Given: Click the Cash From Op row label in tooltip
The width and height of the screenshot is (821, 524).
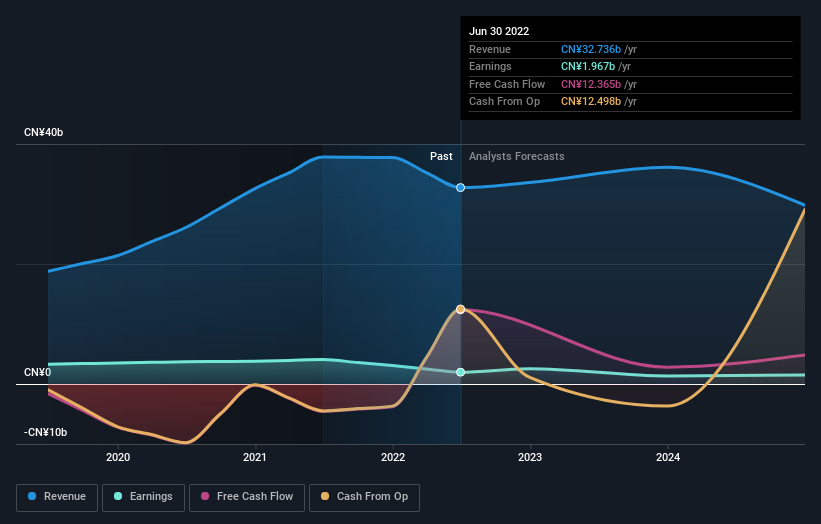Looking at the screenshot, I should [504, 102].
